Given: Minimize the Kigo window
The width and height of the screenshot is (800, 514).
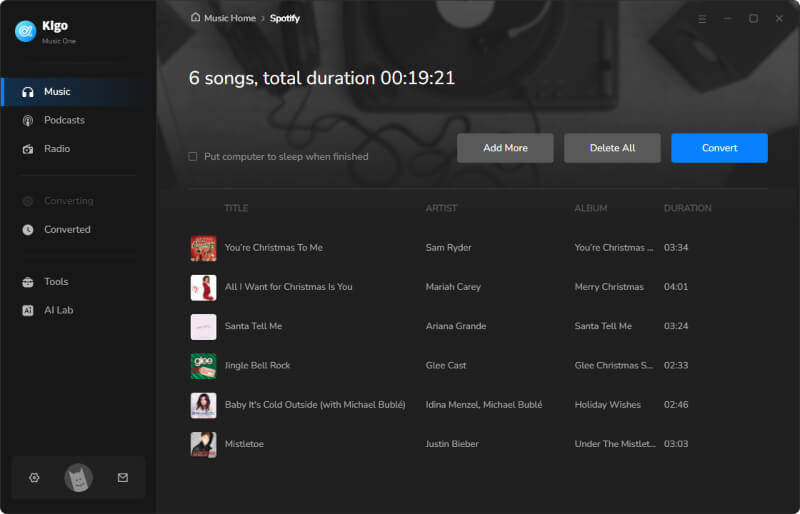Looking at the screenshot, I should 728,18.
